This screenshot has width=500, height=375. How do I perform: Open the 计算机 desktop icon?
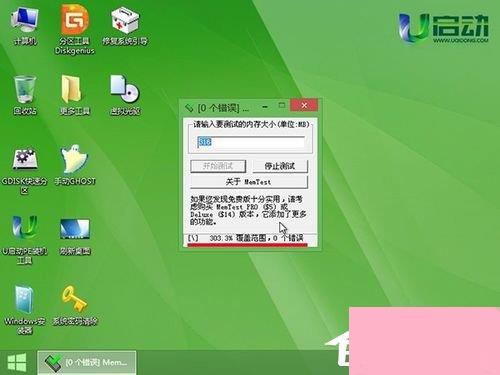25,26
